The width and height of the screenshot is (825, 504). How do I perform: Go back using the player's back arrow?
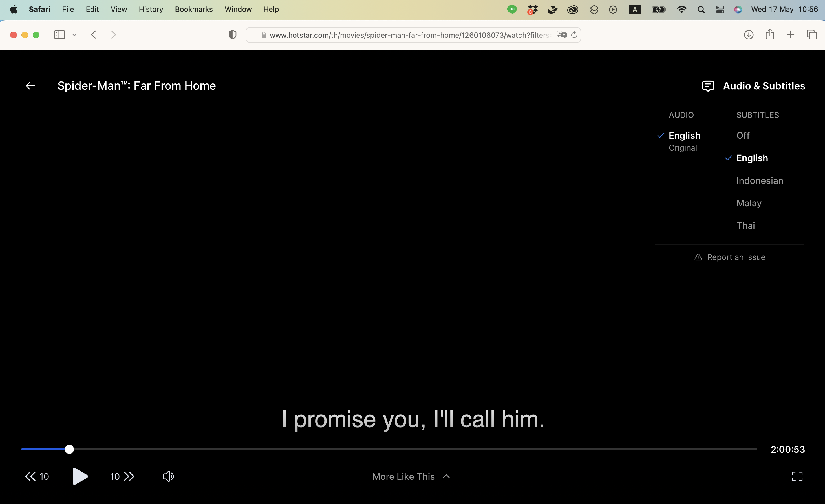tap(30, 86)
